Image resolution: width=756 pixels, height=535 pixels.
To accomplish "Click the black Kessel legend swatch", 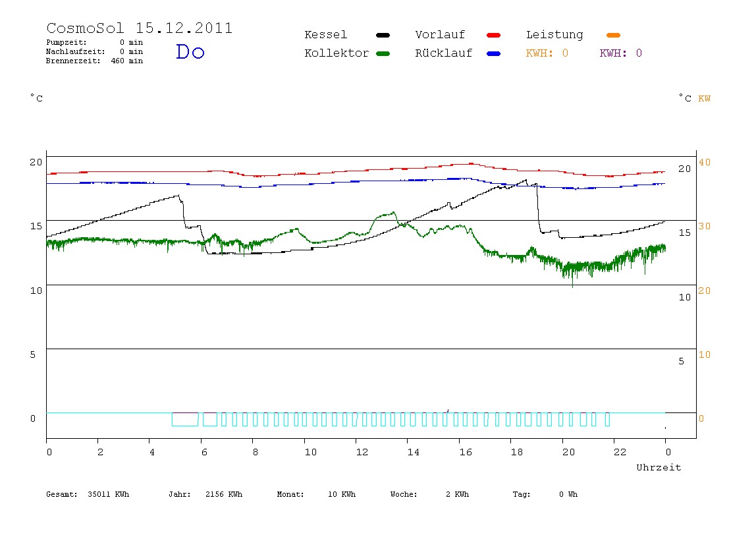I will (x=383, y=35).
